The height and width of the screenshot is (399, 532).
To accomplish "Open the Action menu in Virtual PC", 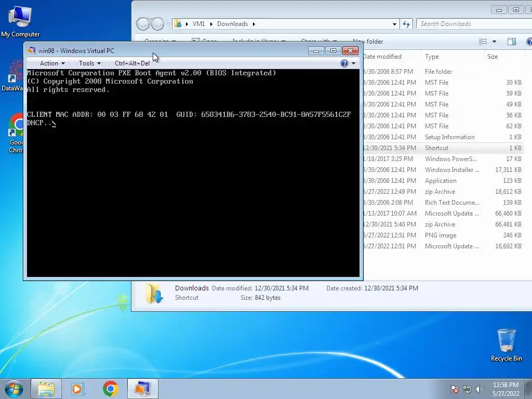I will point(52,63).
